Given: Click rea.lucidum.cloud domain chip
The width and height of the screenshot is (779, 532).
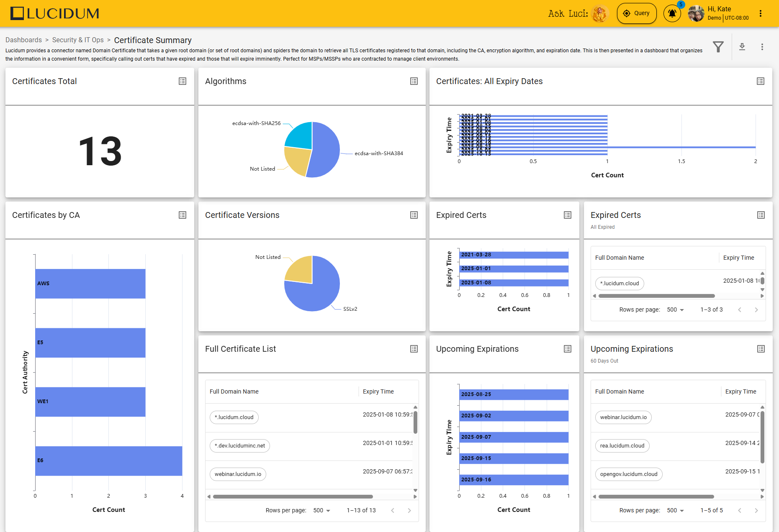Looking at the screenshot, I should pos(622,446).
